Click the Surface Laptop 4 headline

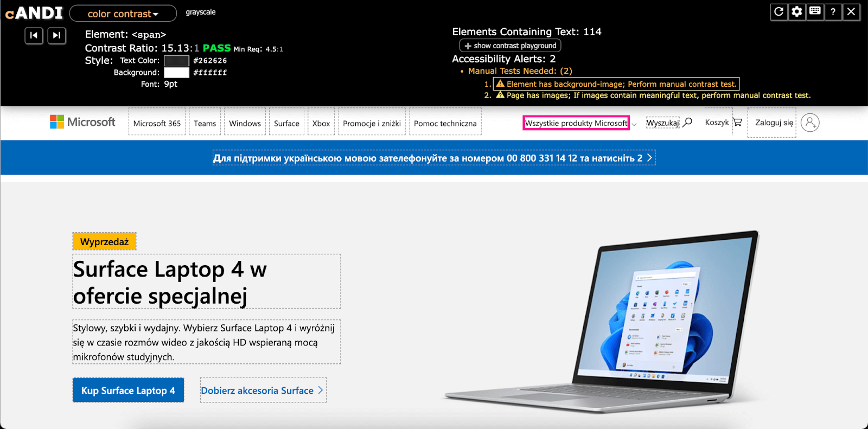pyautogui.click(x=206, y=281)
